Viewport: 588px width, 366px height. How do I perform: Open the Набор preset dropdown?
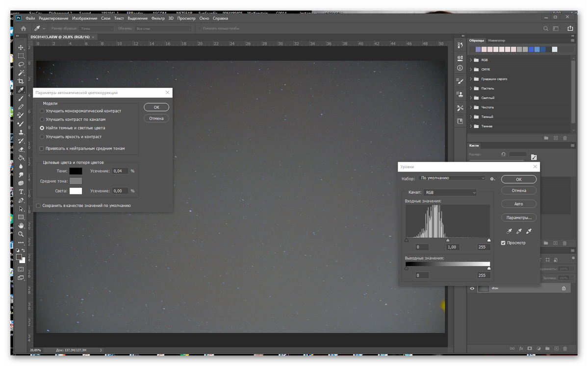pos(453,178)
